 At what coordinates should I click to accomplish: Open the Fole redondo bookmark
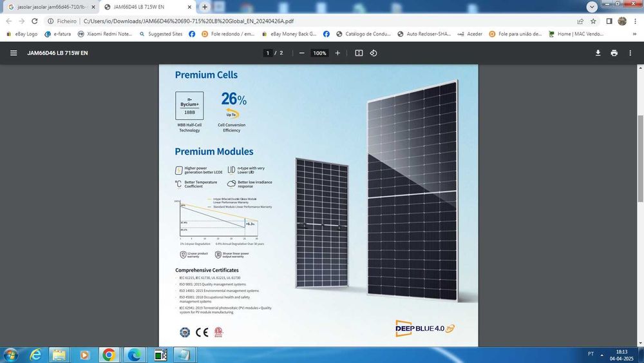pyautogui.click(x=228, y=34)
